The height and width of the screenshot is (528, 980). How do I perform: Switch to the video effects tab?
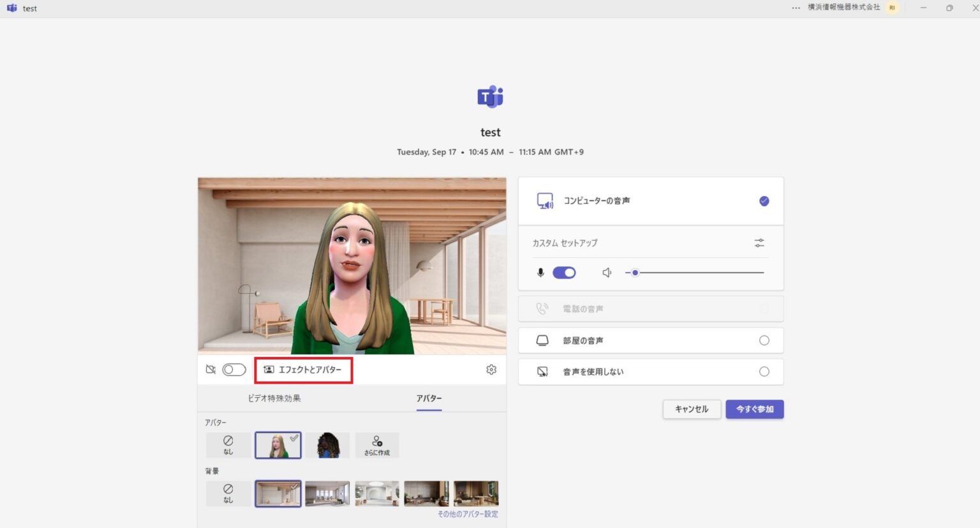point(274,398)
